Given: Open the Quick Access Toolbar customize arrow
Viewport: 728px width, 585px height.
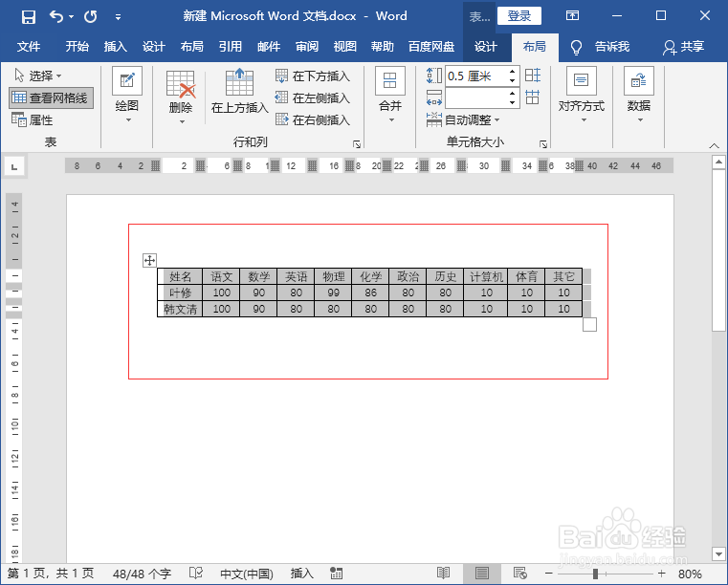Looking at the screenshot, I should pos(118,17).
